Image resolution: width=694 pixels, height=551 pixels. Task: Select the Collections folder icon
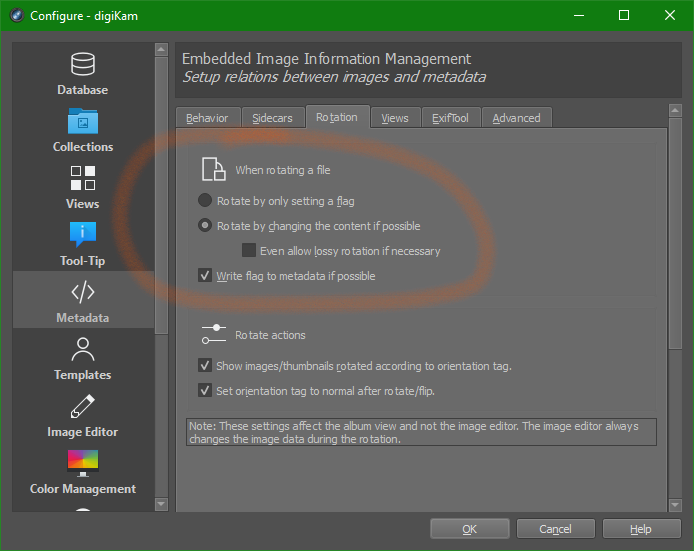coord(83,122)
